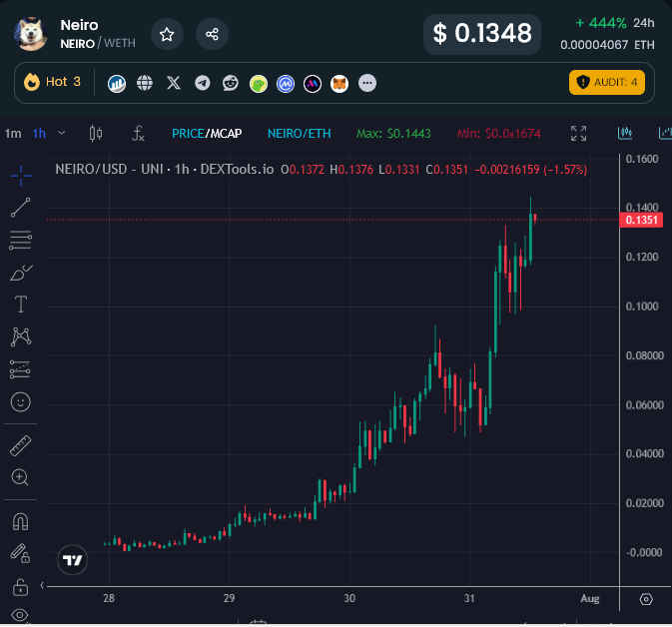Open the token Telegram channel

click(x=203, y=83)
